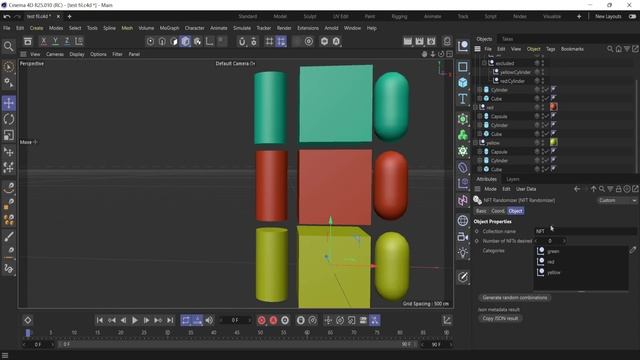Screen dimensions: 640x360
Task: Click yellow material tag on yellow null
Action: point(553,142)
